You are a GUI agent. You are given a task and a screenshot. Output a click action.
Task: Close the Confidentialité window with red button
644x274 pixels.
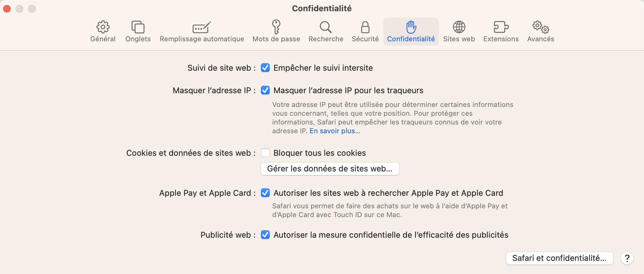click(x=7, y=9)
